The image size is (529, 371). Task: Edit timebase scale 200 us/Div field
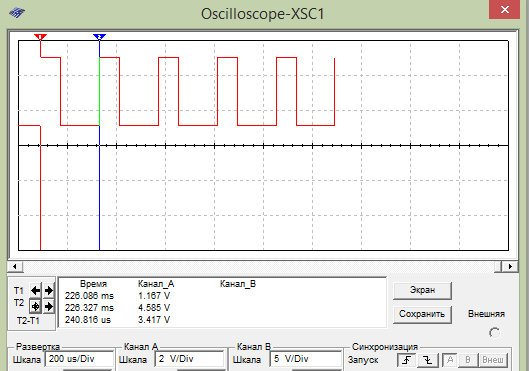click(x=79, y=359)
